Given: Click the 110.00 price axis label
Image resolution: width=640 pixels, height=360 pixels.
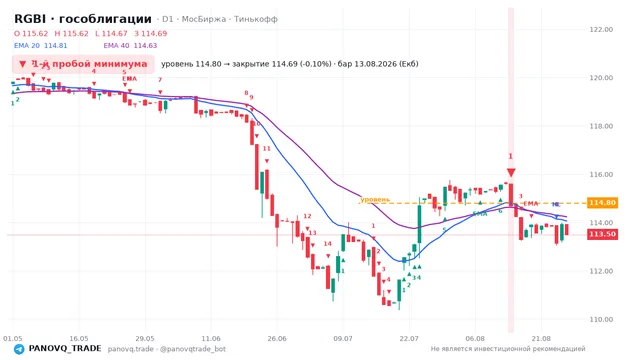Looking at the screenshot, I should click(x=601, y=319).
